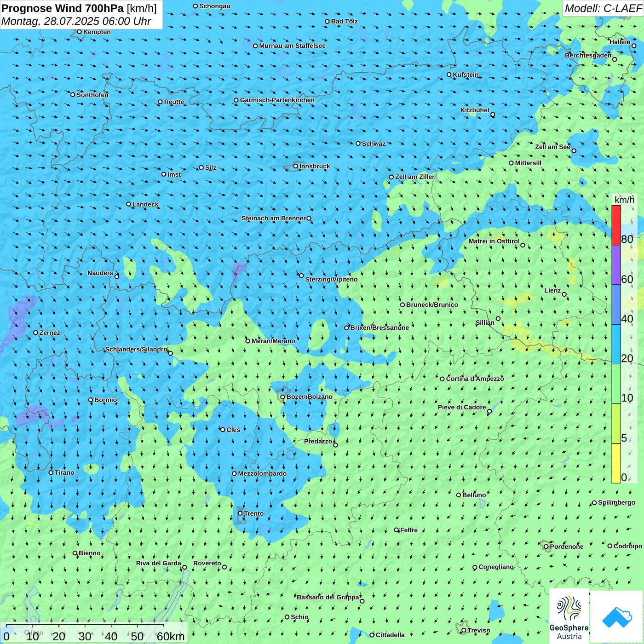Click the Rovereto city label

coord(207,563)
